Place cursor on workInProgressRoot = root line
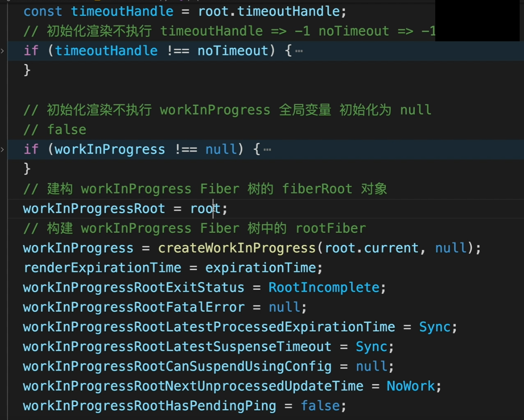Viewport: 524px width, 420px height. pyautogui.click(x=124, y=208)
